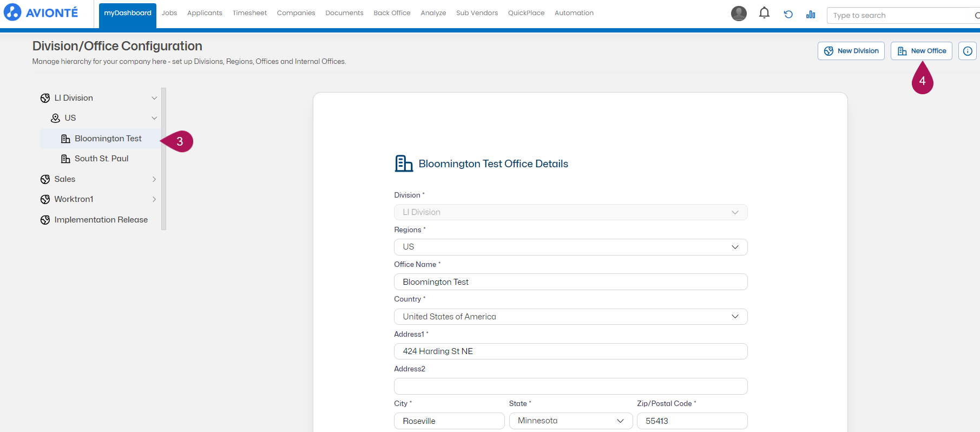Click the information circle icon

968,51
